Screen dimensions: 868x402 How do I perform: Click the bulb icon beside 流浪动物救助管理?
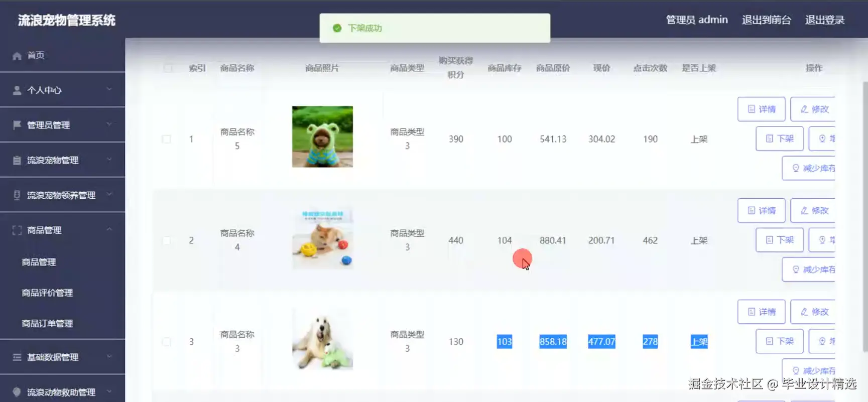17,392
